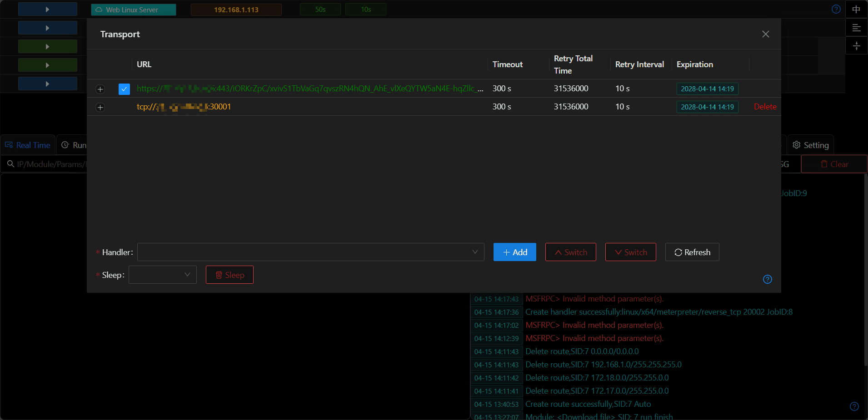Expand the https transport row
The width and height of the screenshot is (868, 420).
tap(100, 89)
